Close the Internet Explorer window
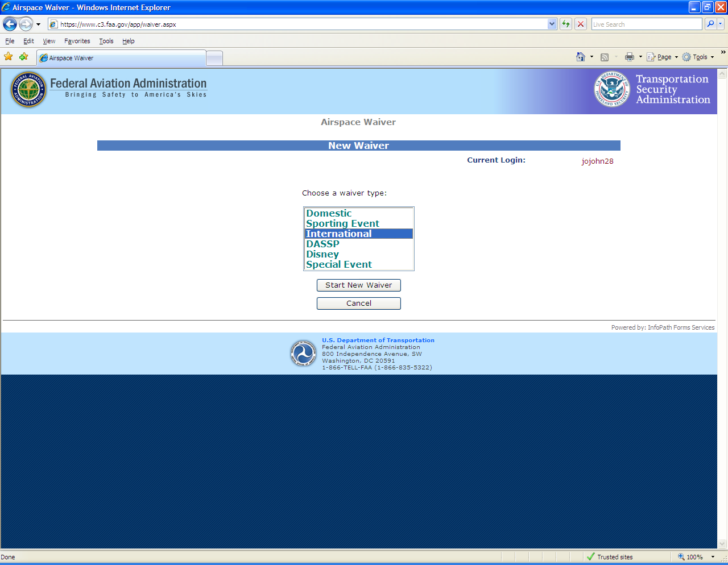Image resolution: width=728 pixels, height=565 pixels. coord(721,7)
